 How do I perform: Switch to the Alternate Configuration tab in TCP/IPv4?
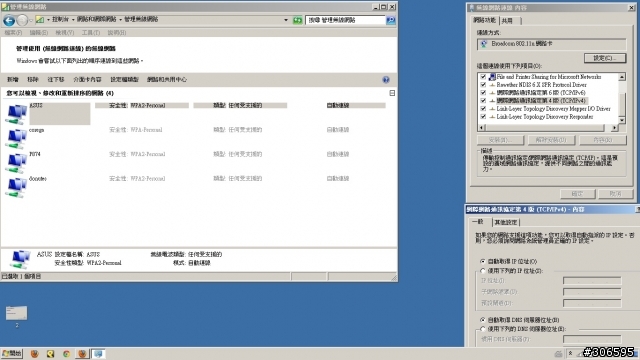point(506,222)
